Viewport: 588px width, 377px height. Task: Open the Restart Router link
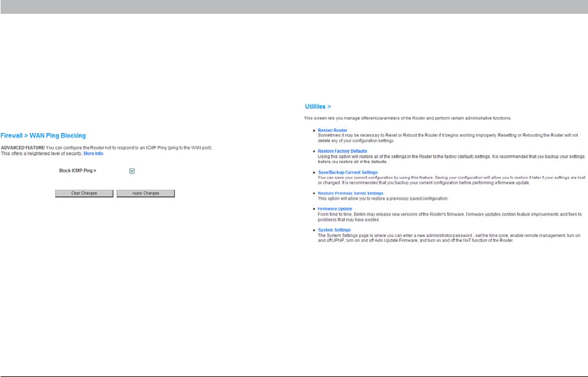(332, 130)
